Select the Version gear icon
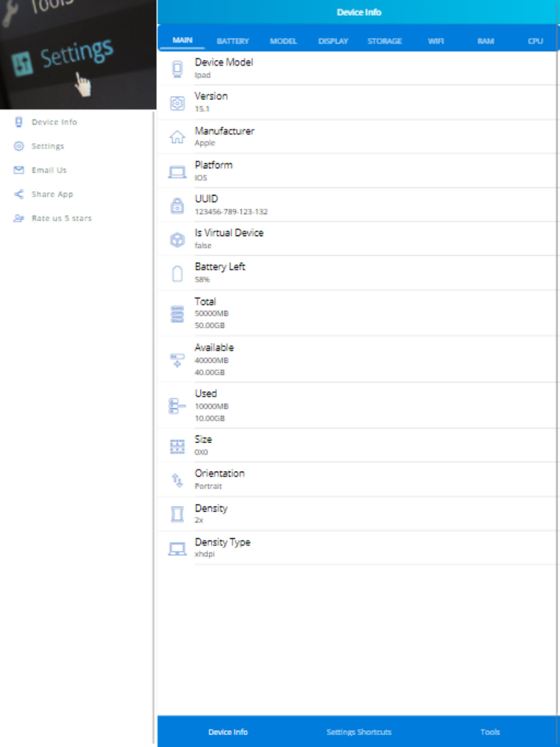This screenshot has width=560, height=747. coord(178,101)
